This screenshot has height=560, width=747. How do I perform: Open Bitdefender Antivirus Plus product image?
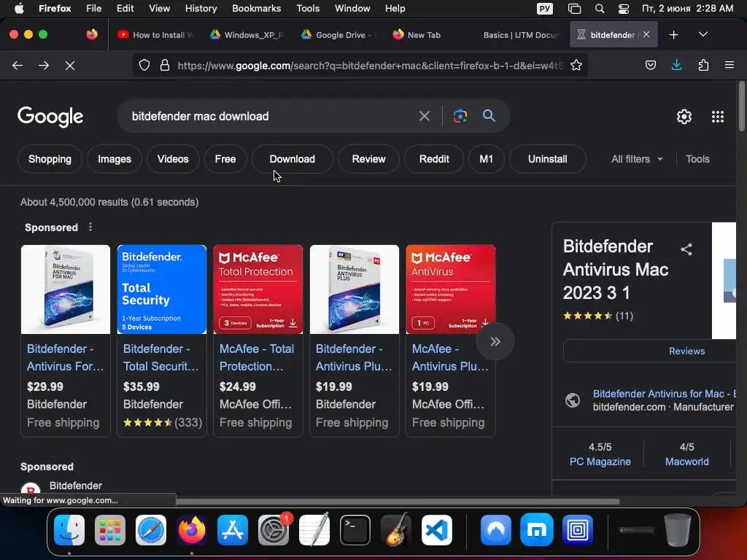pos(355,289)
